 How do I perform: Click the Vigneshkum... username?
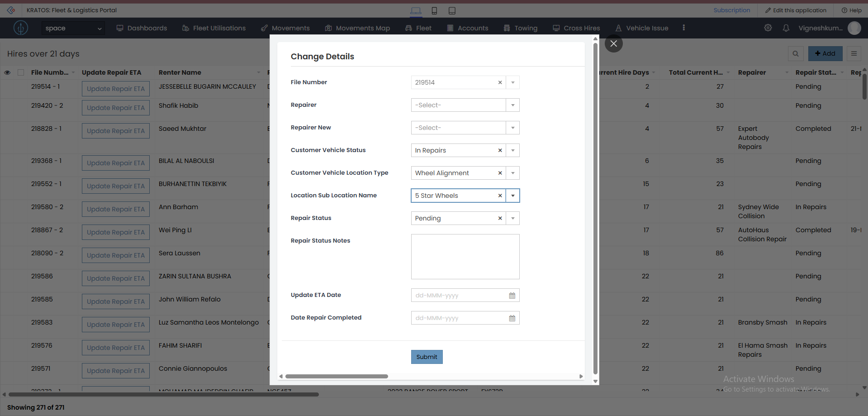click(x=821, y=28)
